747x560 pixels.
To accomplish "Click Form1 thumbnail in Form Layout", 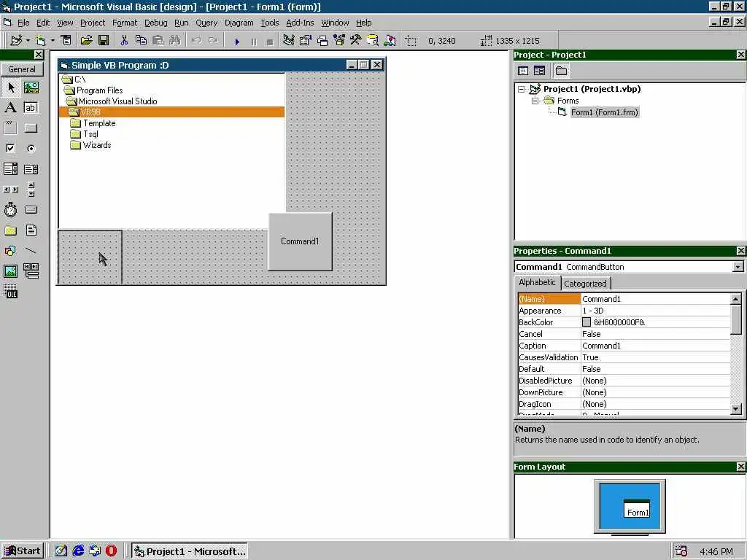I will pos(637,508).
